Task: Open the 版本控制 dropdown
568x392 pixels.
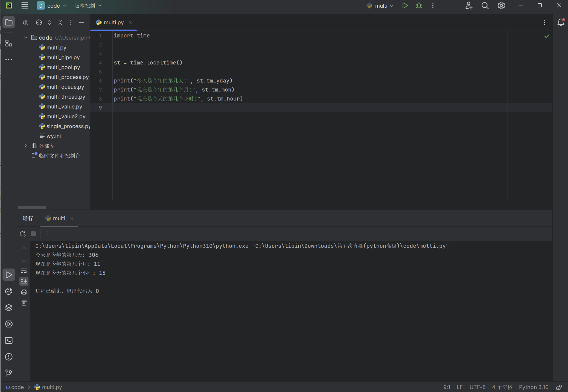Action: click(88, 5)
